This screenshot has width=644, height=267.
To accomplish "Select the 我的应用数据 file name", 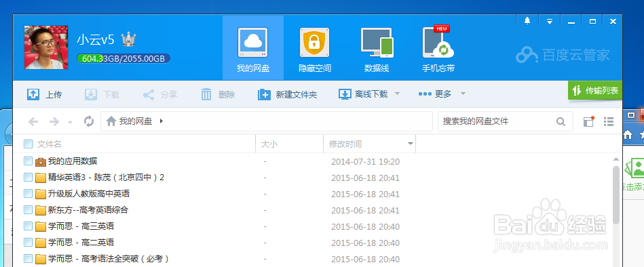I will click(x=73, y=161).
